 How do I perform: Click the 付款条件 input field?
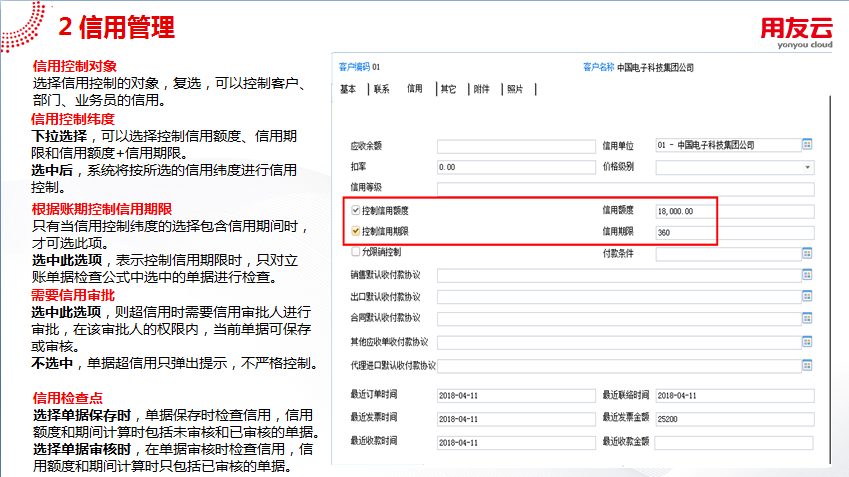coord(728,254)
